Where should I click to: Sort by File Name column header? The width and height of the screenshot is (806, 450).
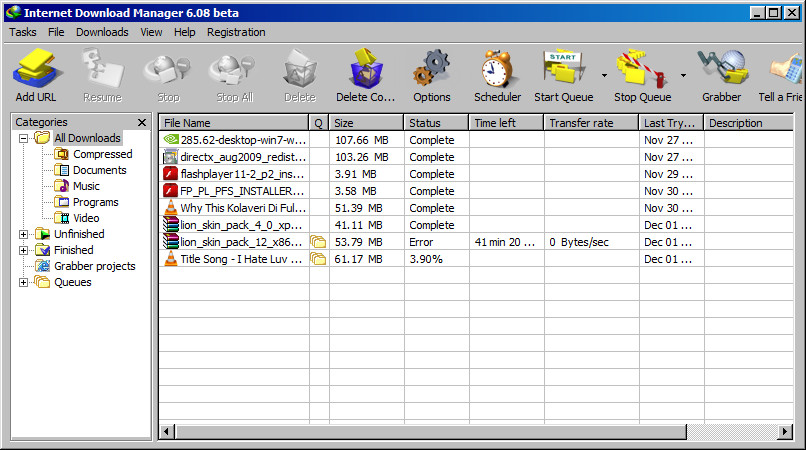233,123
